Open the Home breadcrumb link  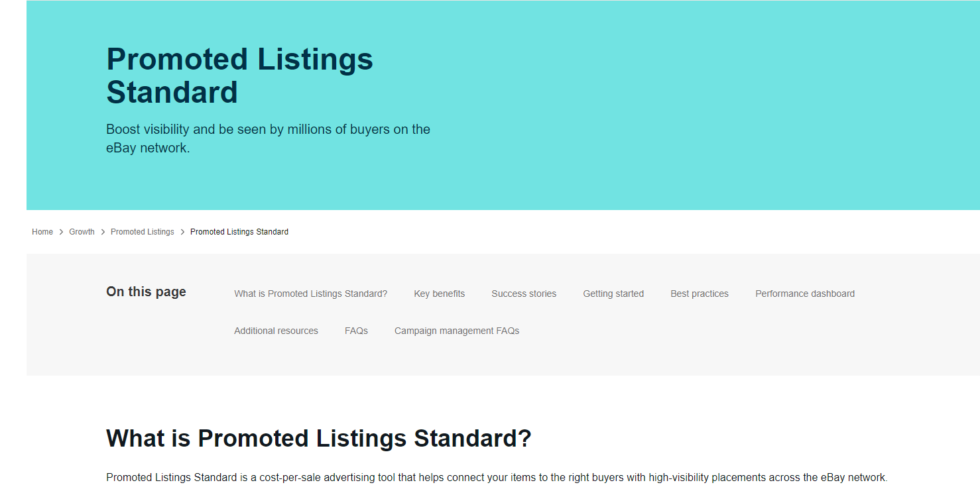click(42, 231)
